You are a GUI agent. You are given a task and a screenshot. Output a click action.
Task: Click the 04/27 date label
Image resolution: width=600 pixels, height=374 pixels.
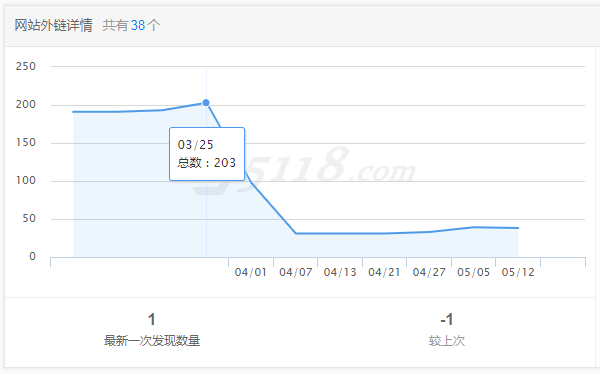click(429, 272)
